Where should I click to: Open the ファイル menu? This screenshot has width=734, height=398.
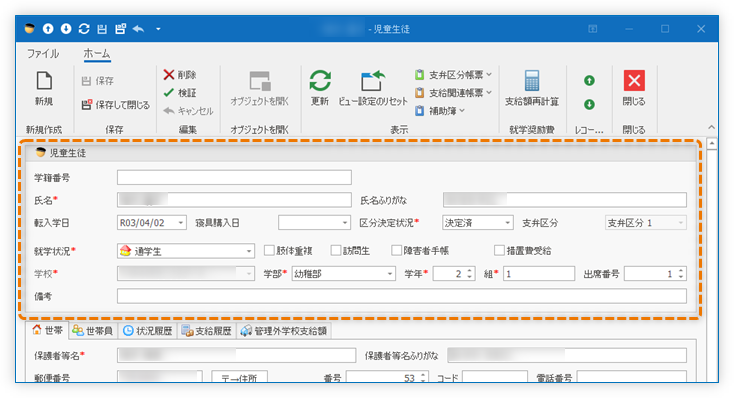click(43, 54)
